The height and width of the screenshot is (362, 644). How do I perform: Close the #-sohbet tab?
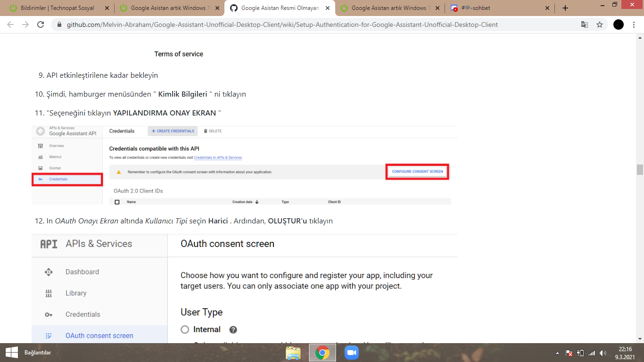click(x=547, y=8)
